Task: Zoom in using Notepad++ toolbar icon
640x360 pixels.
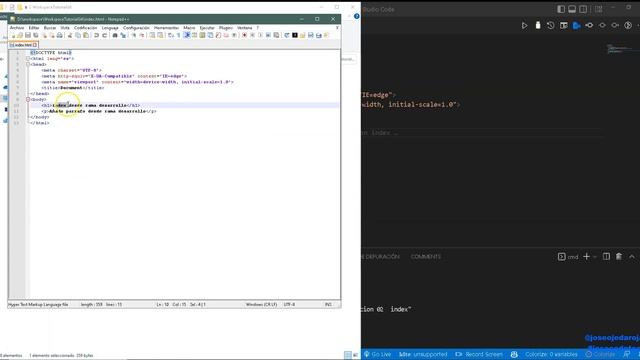Action: (x=133, y=35)
